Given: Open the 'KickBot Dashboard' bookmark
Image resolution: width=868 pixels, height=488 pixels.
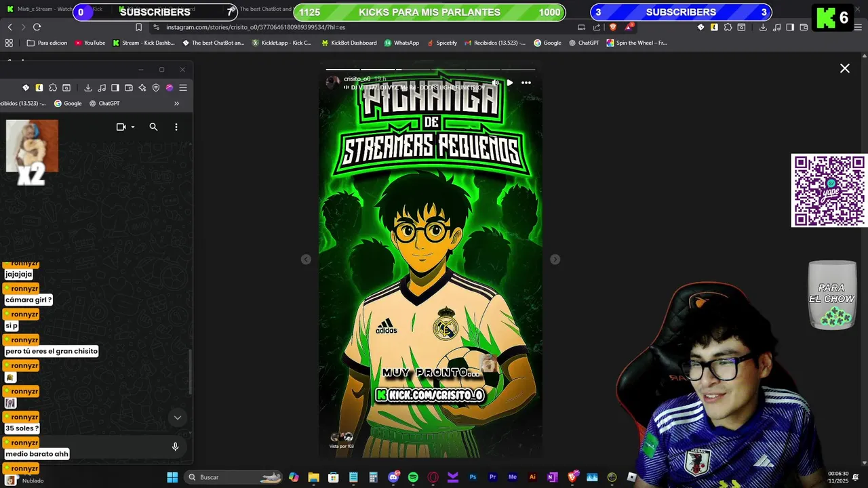Looking at the screenshot, I should pos(349,43).
